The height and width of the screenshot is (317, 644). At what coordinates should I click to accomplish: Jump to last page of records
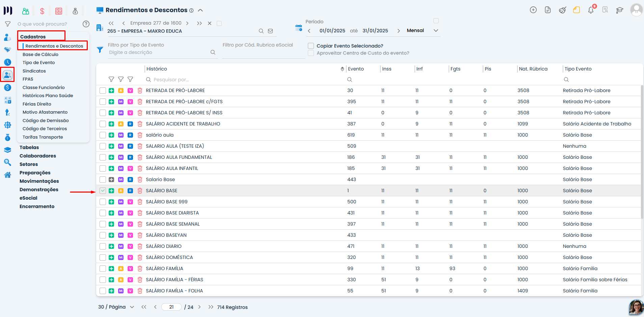(211, 307)
